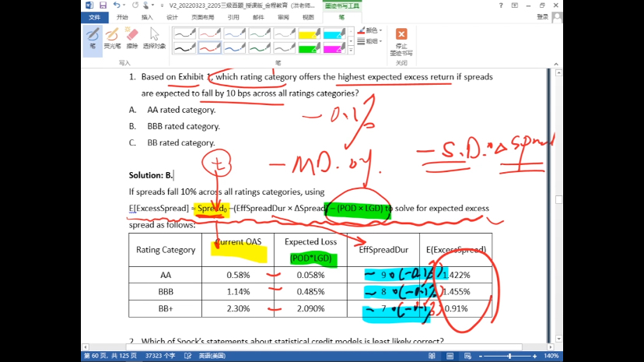Select the 笔 (Pen) ink tool

pyautogui.click(x=93, y=37)
